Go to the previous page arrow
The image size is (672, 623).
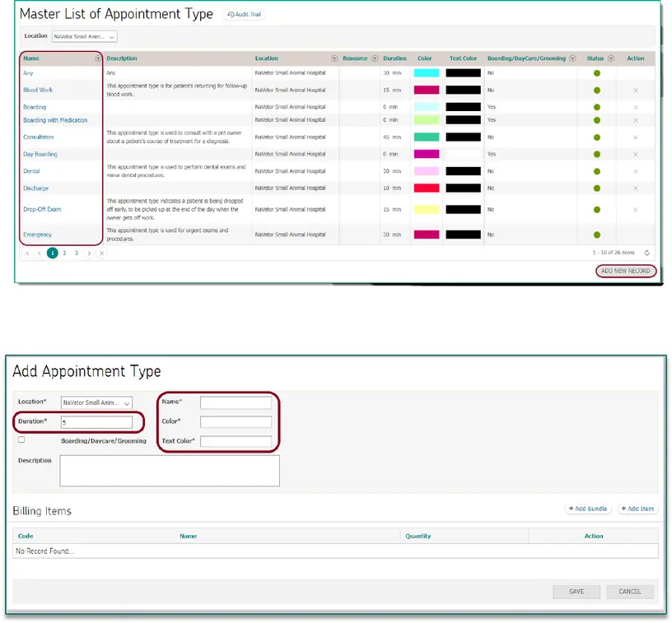click(x=40, y=253)
